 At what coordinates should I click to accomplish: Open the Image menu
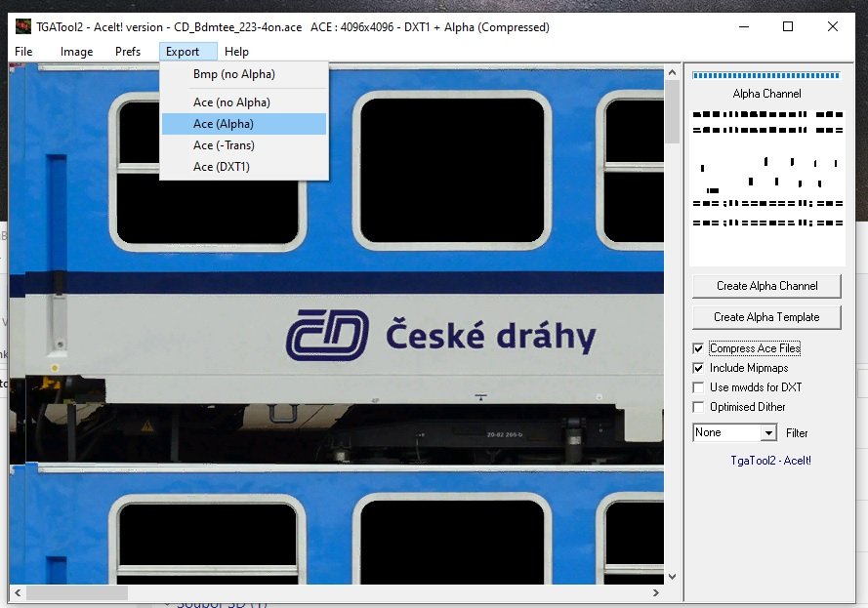point(76,52)
